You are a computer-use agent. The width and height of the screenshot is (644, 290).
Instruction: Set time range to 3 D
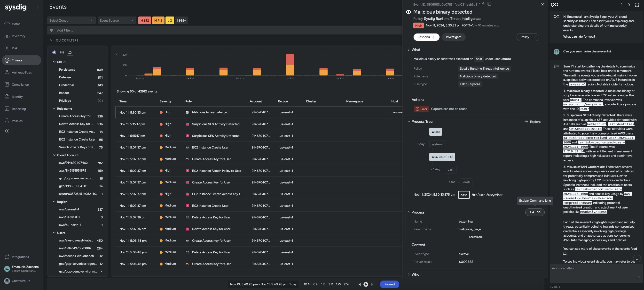[x=330, y=284]
